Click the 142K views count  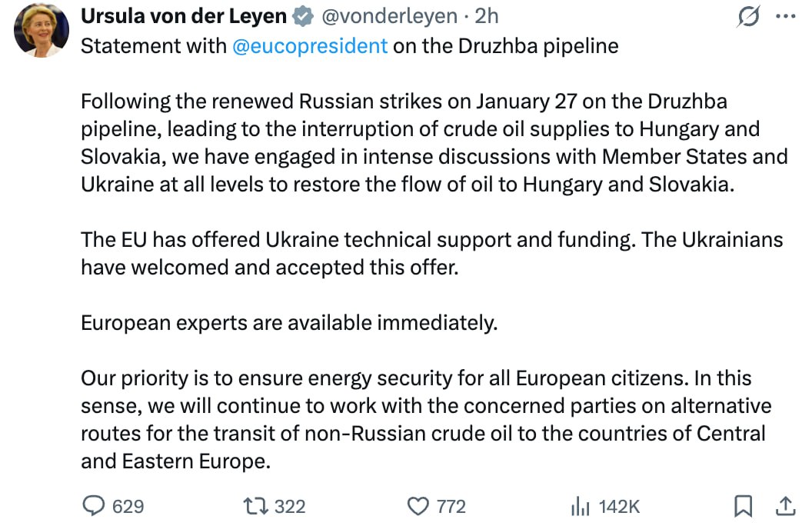[619, 506]
